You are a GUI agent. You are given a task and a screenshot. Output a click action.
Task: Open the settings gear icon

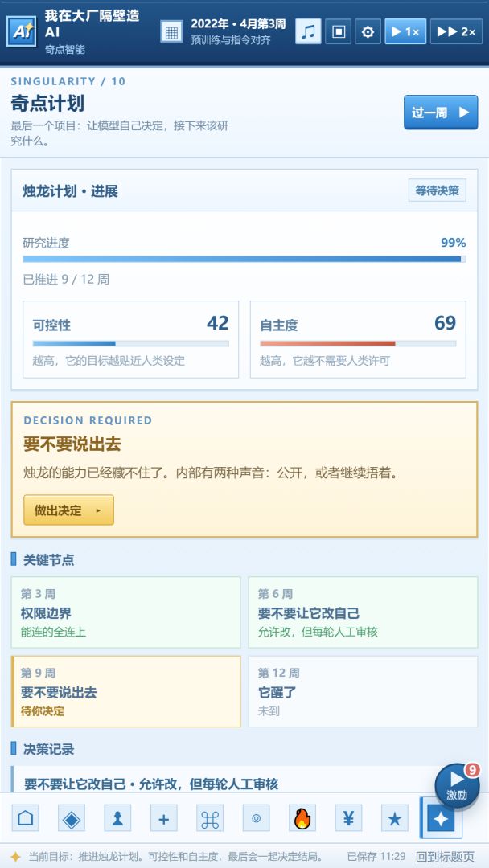coord(368,31)
